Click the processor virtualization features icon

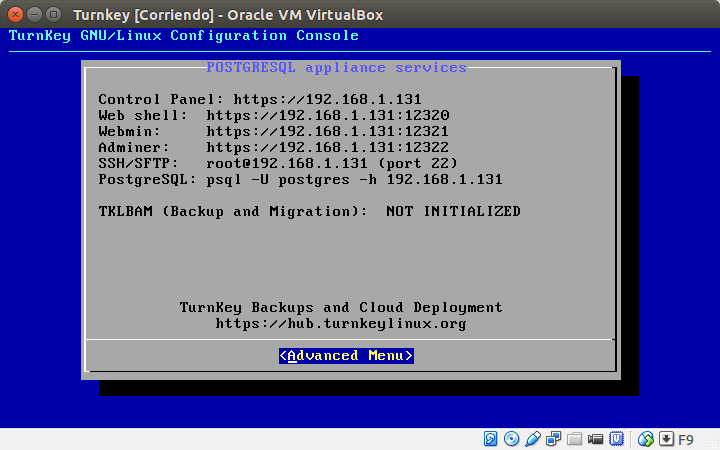(x=618, y=439)
